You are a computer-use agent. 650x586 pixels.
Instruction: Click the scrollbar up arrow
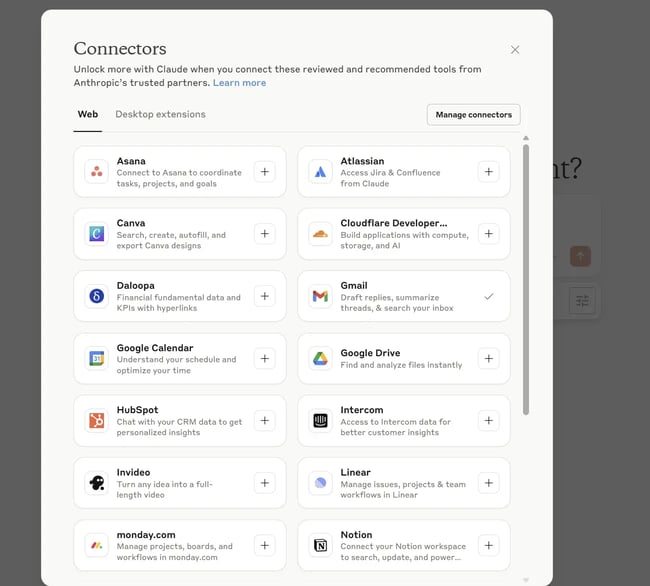[526, 138]
